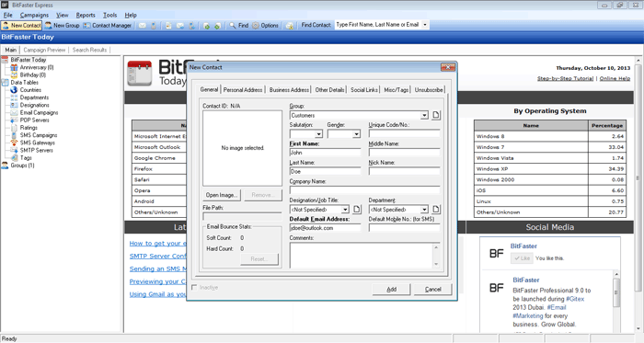
Task: Open the Salutation dropdown
Action: point(318,134)
